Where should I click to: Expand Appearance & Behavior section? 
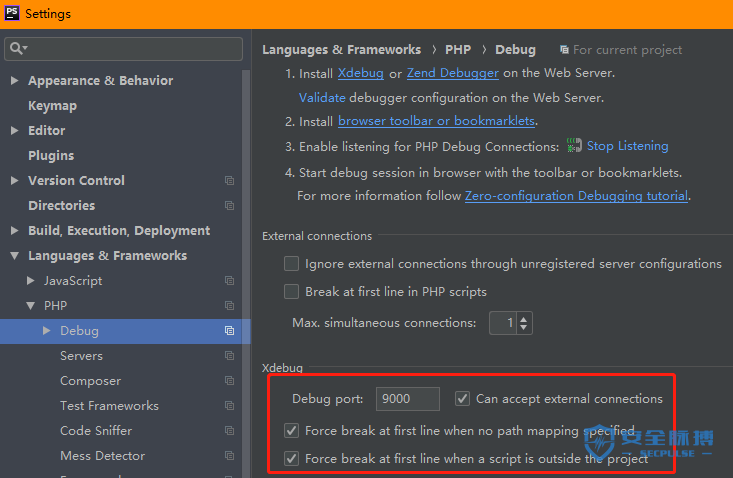[x=14, y=80]
